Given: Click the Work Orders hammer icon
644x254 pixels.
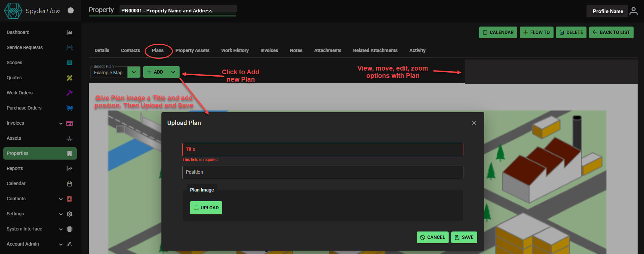Looking at the screenshot, I should point(69,93).
